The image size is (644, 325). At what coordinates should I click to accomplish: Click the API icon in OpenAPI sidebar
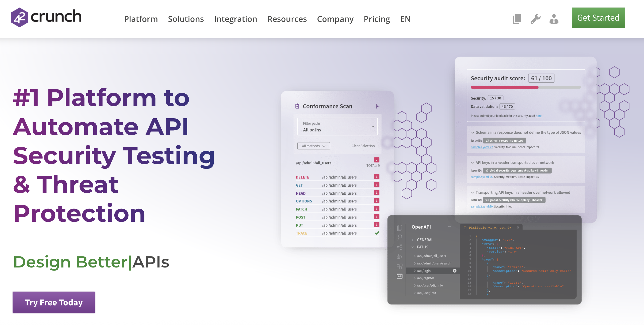[x=400, y=276]
